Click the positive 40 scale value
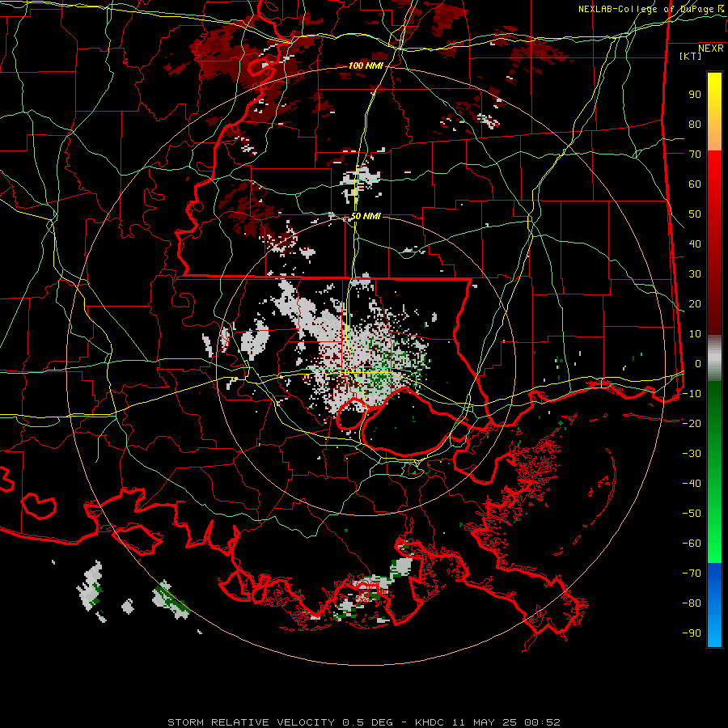728x728 pixels. click(695, 243)
